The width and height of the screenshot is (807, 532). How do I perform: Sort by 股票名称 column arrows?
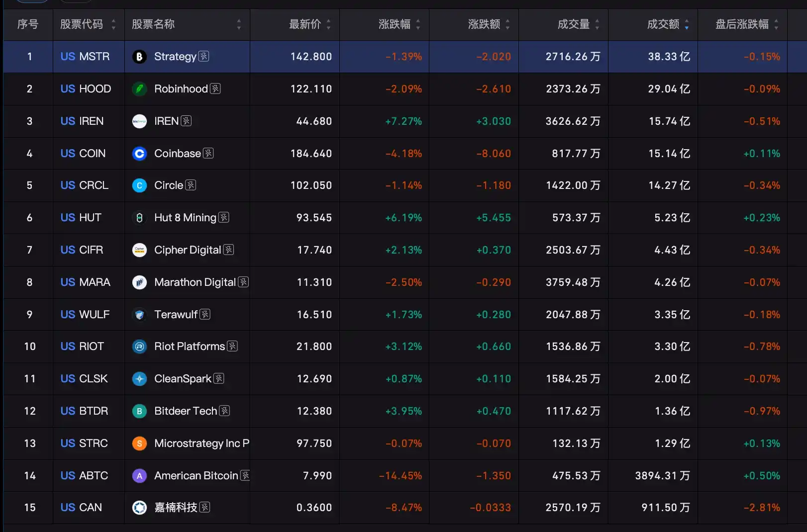[x=239, y=24]
